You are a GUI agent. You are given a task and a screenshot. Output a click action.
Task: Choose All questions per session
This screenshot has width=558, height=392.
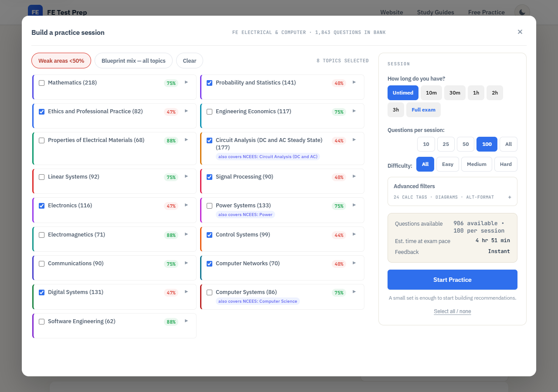508,144
